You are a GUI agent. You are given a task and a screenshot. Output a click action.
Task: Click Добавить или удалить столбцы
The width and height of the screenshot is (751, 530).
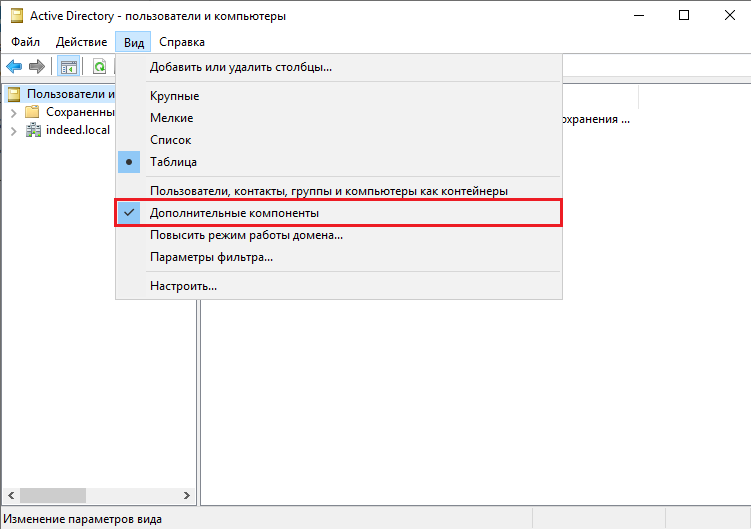(240, 67)
